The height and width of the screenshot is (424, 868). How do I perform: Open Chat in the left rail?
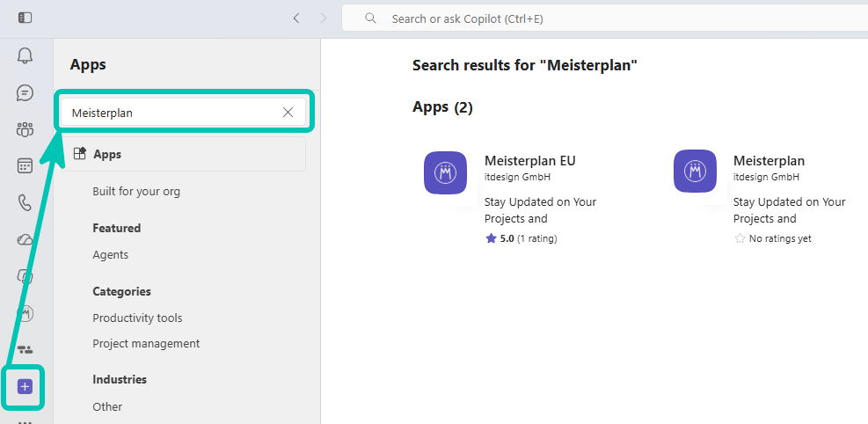click(25, 92)
